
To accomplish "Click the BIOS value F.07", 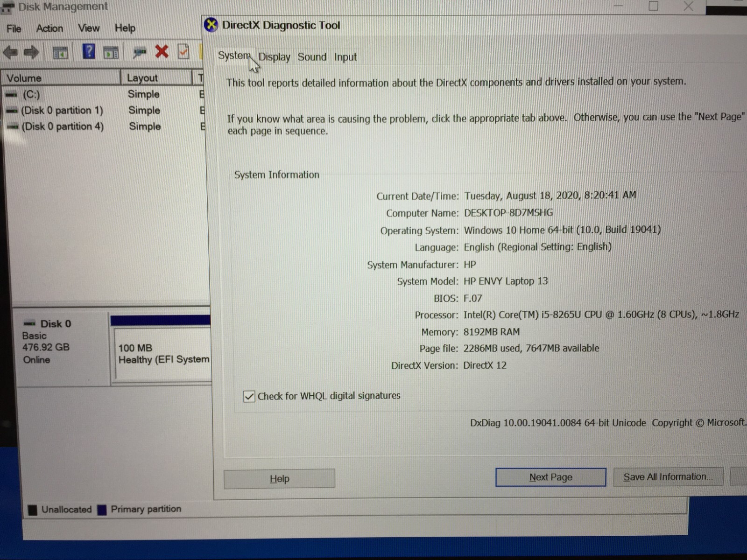I will 472,298.
